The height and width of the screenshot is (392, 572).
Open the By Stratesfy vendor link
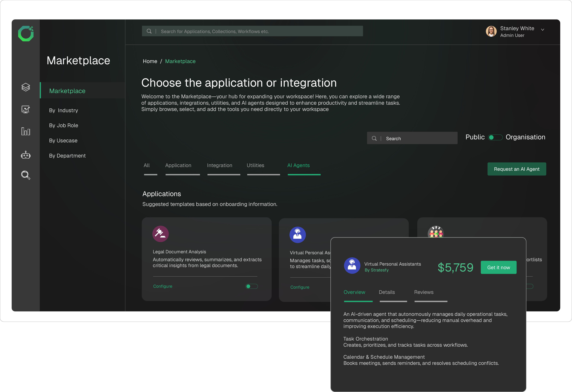coord(377,270)
